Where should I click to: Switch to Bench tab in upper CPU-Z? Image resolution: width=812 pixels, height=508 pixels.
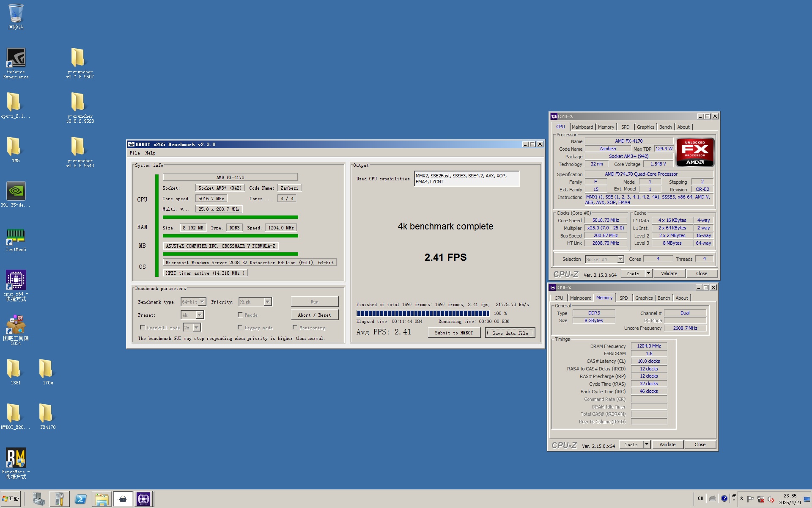665,127
